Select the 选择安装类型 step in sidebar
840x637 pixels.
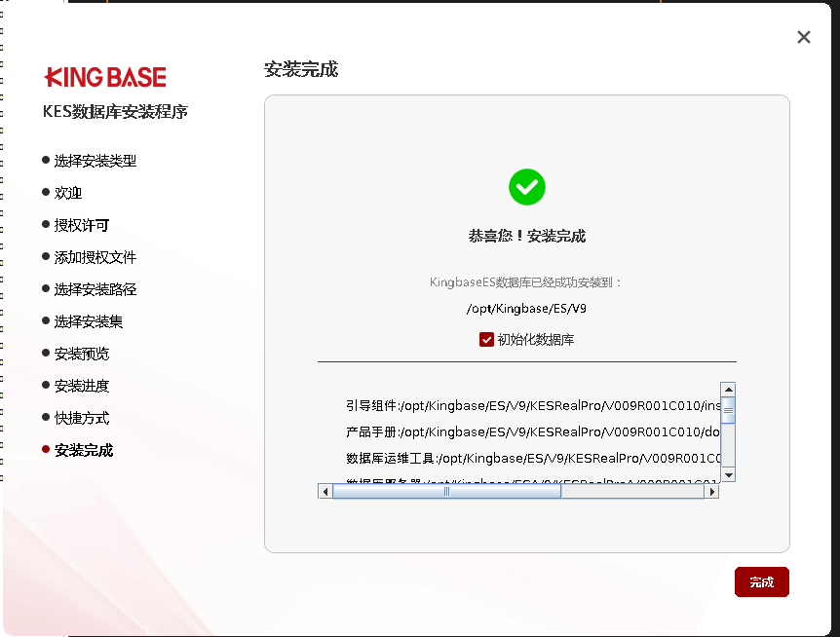pyautogui.click(x=95, y=161)
